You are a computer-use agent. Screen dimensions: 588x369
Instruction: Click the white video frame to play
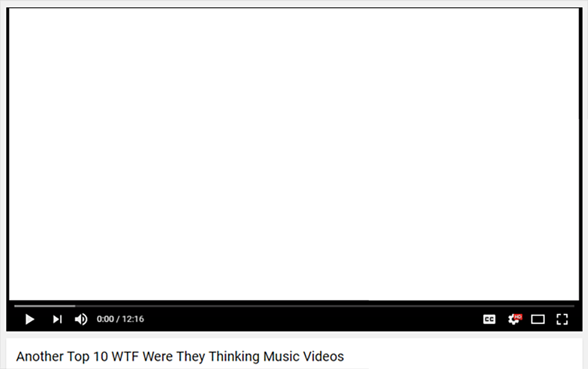(x=294, y=154)
